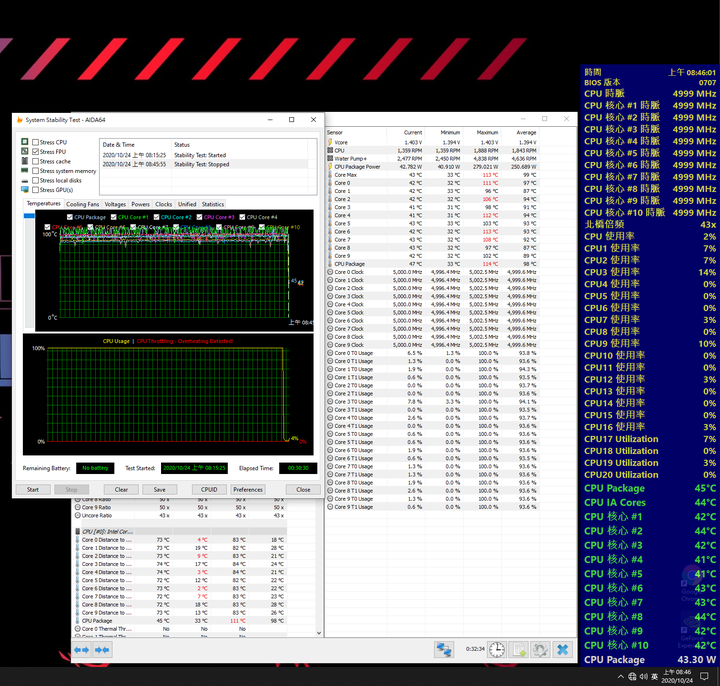
Task: Click the Maximum column header in HWiNFO
Action: (x=481, y=132)
